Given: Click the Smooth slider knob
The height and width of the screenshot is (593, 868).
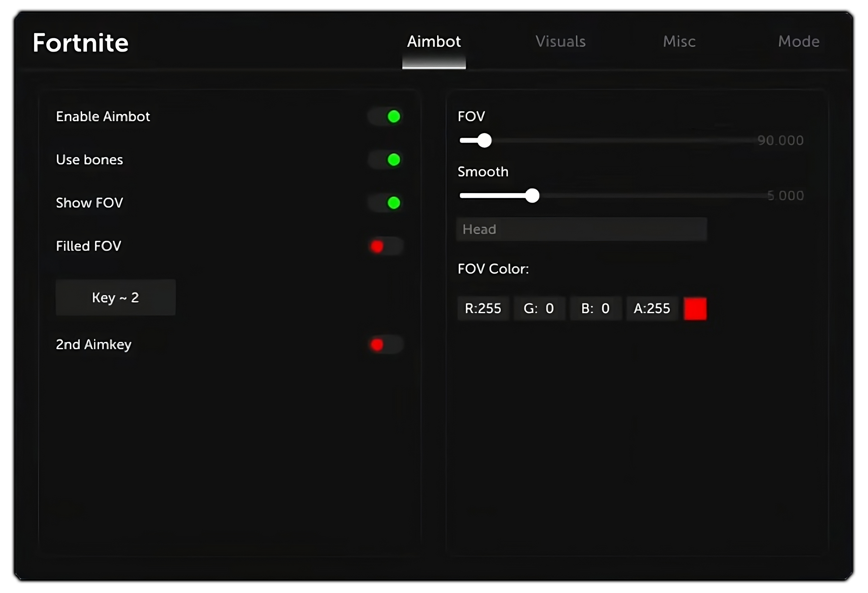Looking at the screenshot, I should [x=532, y=196].
